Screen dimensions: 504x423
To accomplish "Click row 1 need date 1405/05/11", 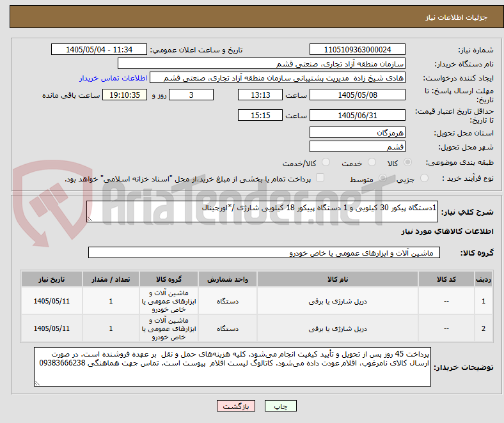I will point(52,301).
